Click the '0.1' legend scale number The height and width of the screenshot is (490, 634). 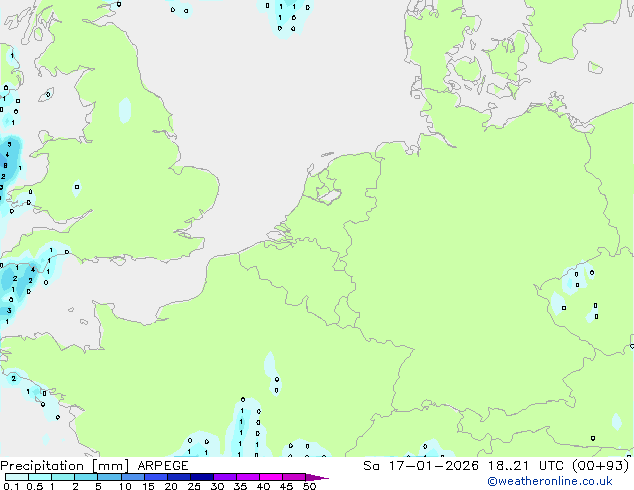point(11,486)
